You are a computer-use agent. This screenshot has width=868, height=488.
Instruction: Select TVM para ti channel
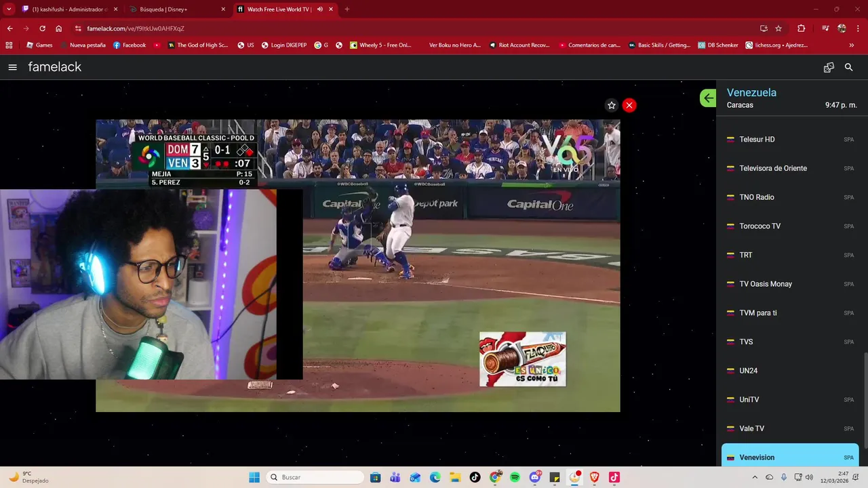coord(790,312)
